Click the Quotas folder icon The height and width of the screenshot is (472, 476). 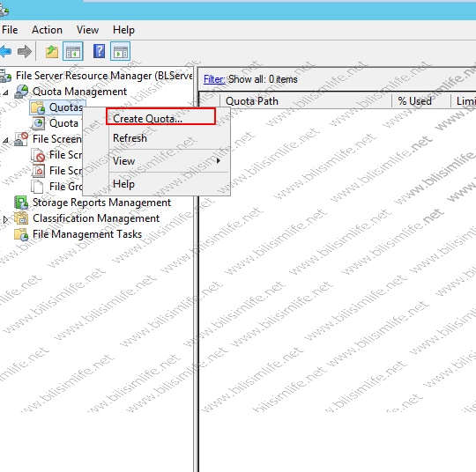coord(38,107)
